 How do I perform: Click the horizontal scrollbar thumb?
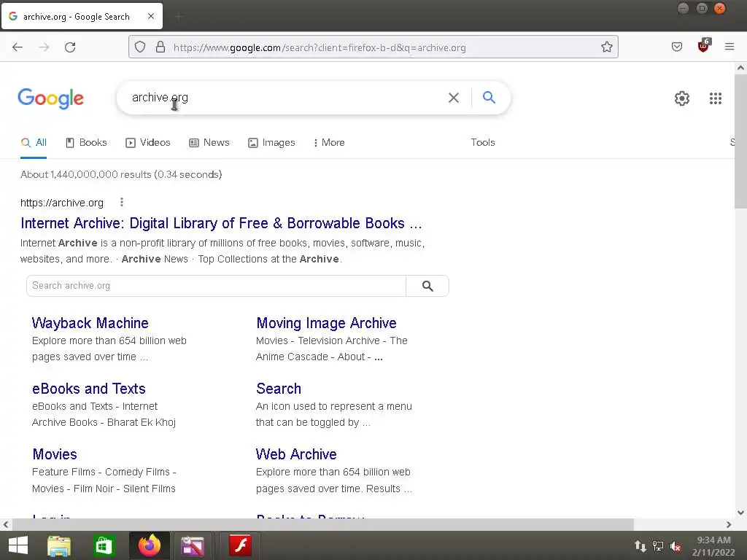[322, 524]
